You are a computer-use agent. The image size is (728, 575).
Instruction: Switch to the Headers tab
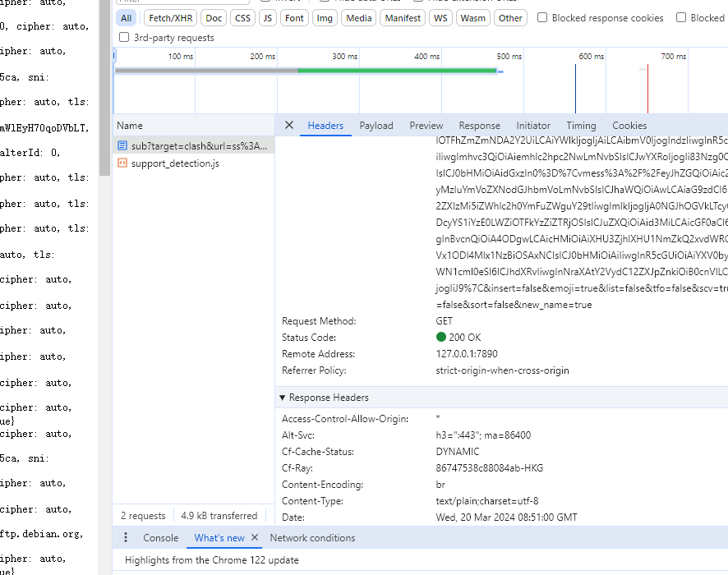(x=325, y=126)
